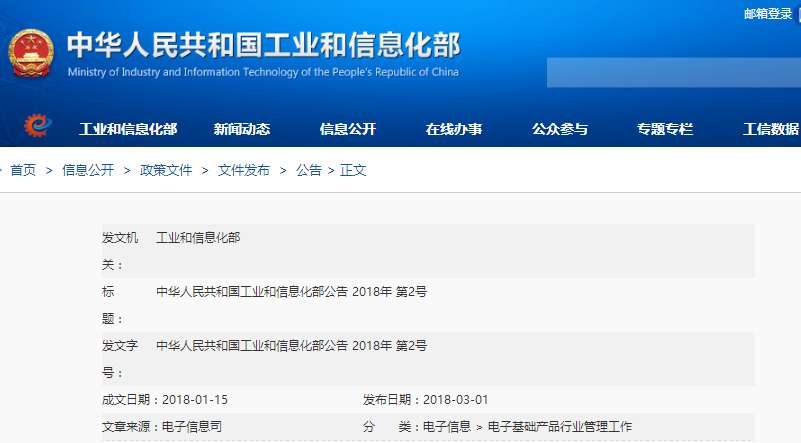Return to 首页 via the breadcrumb
This screenshot has width=801, height=443.
[x=23, y=170]
